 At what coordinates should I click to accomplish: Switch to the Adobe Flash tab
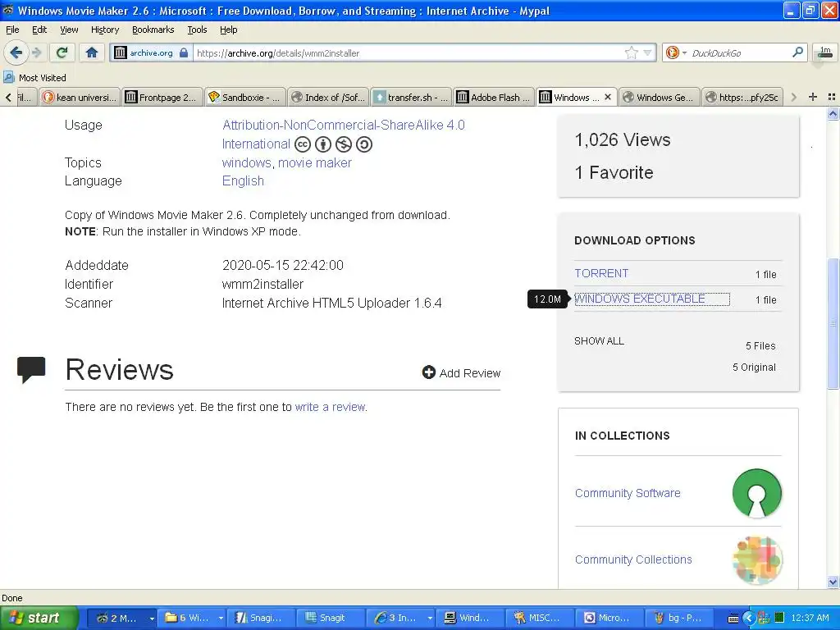494,97
